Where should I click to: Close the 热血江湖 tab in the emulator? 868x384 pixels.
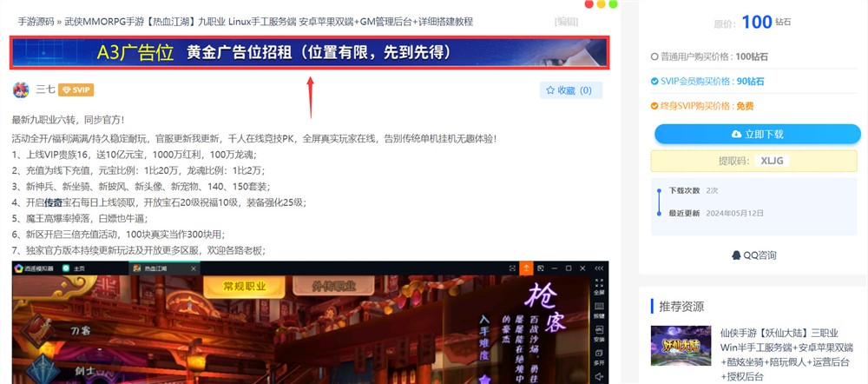[192, 268]
